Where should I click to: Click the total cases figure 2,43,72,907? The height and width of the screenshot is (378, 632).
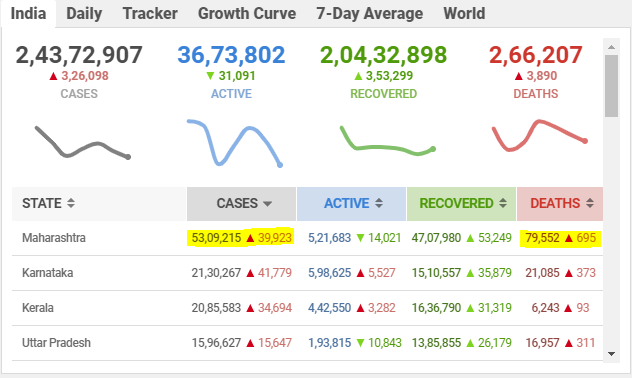tap(79, 55)
